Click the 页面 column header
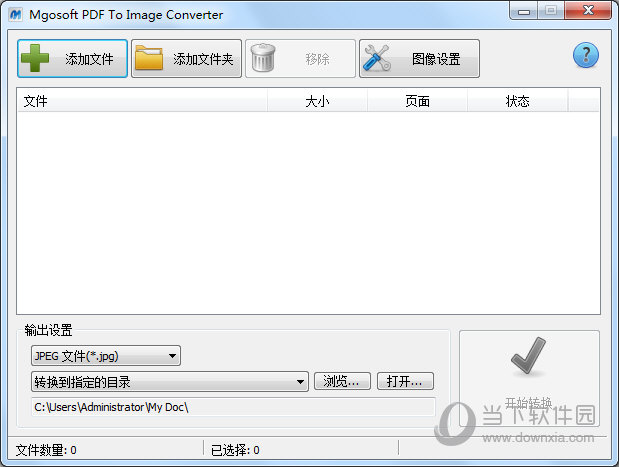The image size is (619, 467). [x=417, y=101]
